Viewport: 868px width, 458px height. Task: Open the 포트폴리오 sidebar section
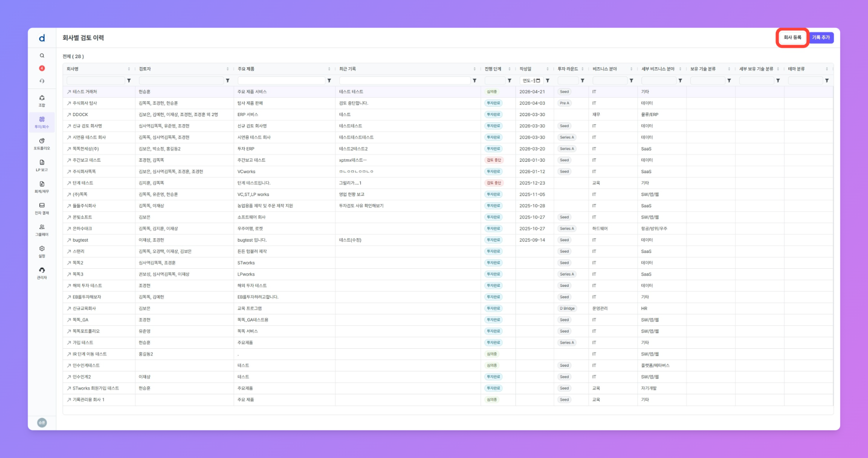[42, 144]
